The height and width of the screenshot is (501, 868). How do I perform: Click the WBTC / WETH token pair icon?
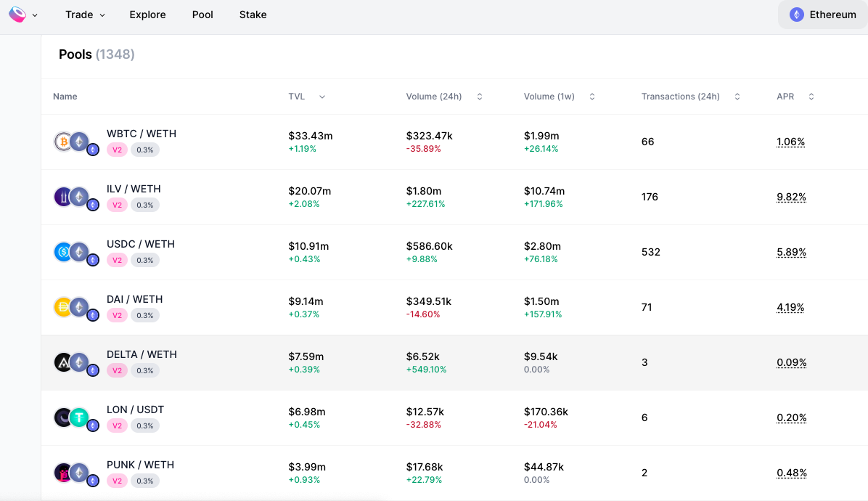pyautogui.click(x=76, y=143)
